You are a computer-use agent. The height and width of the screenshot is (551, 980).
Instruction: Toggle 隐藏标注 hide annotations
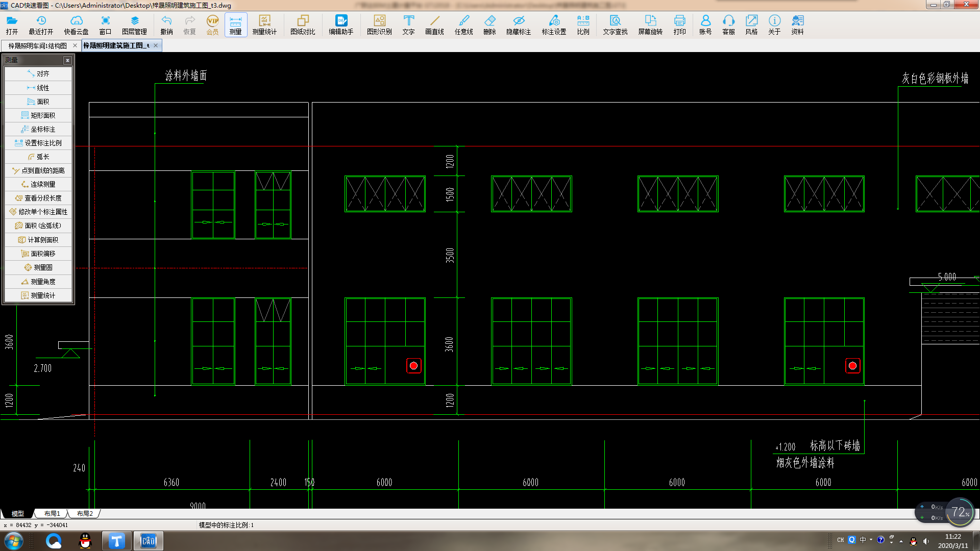coord(519,24)
